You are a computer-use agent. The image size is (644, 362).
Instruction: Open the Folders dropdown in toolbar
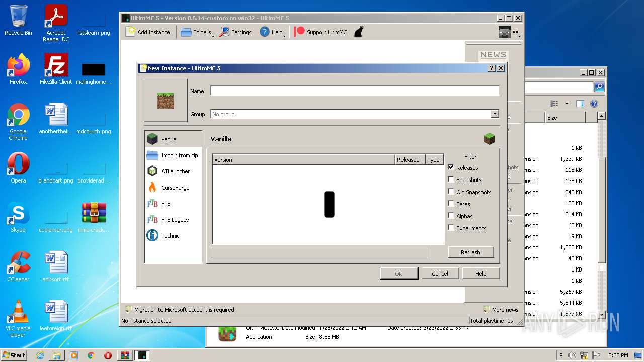[x=197, y=32]
